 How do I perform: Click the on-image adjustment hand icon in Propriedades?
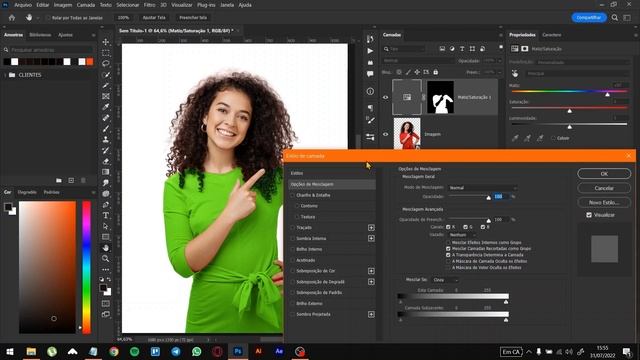515,73
